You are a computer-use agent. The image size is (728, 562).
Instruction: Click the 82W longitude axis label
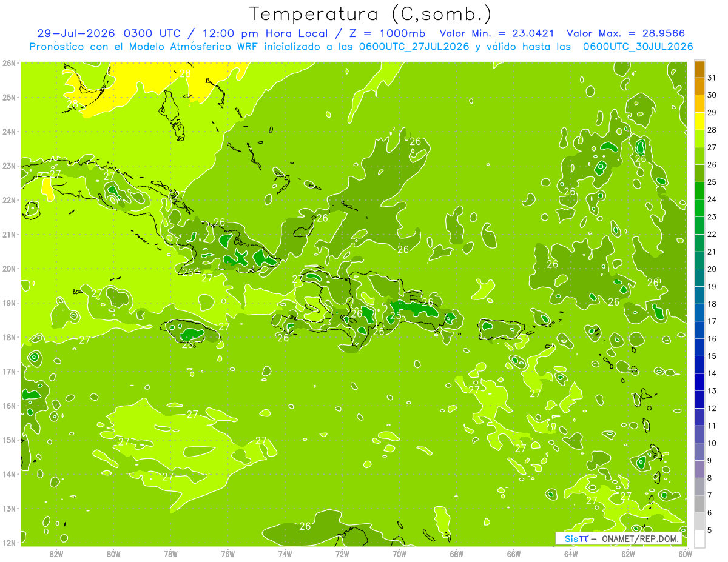coord(56,554)
